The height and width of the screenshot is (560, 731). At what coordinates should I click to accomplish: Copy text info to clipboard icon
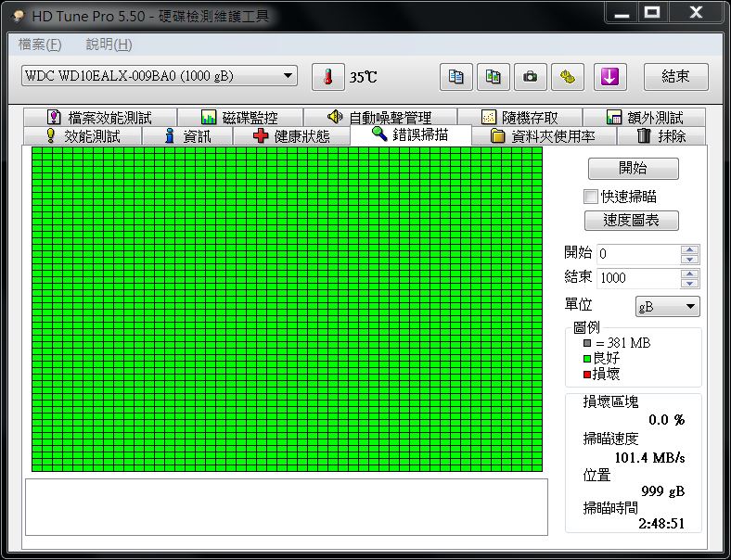coord(455,77)
